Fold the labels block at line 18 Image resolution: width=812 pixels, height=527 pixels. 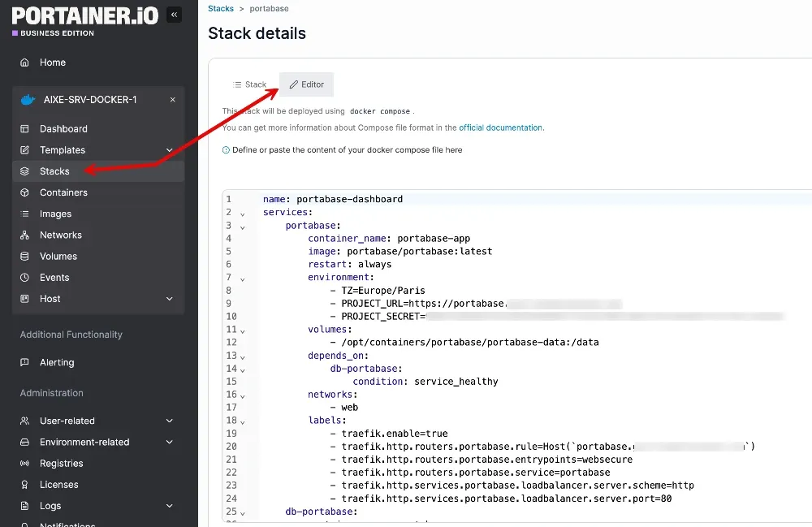click(242, 422)
